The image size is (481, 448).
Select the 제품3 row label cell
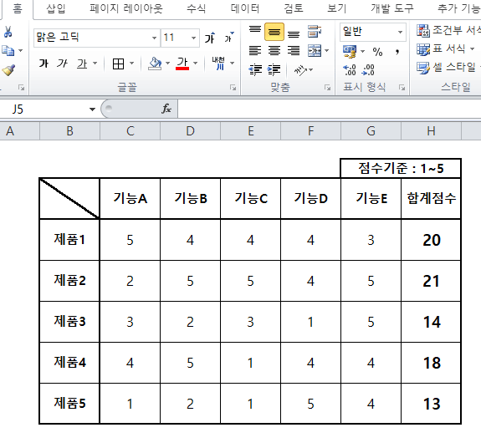tap(69, 322)
